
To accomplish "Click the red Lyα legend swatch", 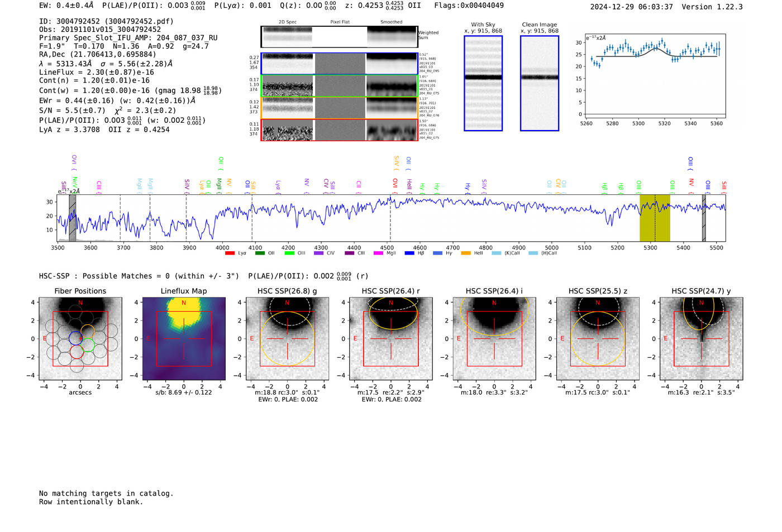I will point(230,253).
